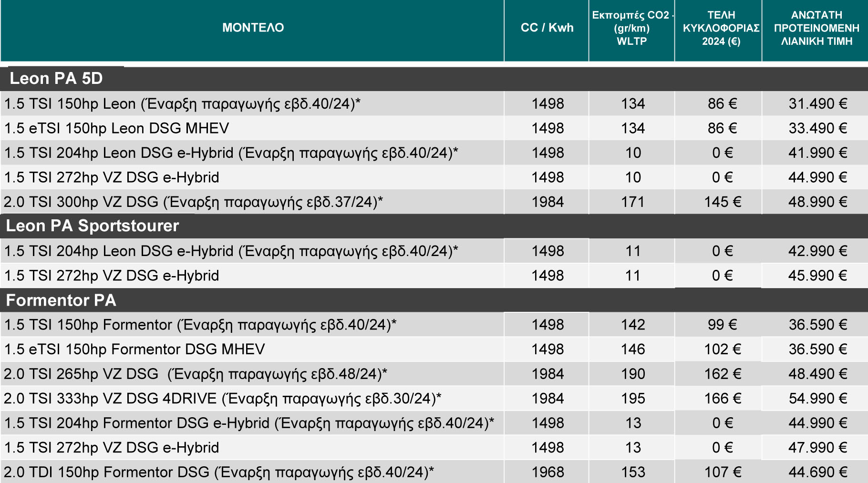Click the ΜΟΝΤΕΛΟ column header
This screenshot has width=868, height=483.
253,28
